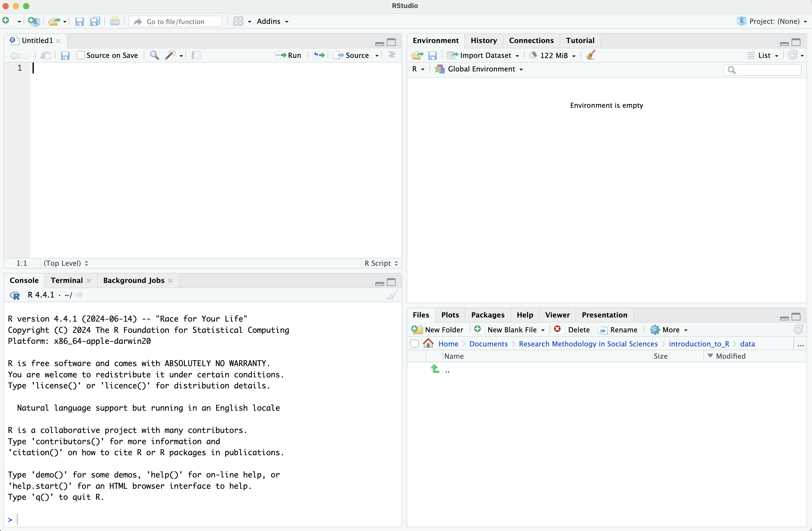
Task: Compile report notebook icon in editor
Action: coord(196,55)
